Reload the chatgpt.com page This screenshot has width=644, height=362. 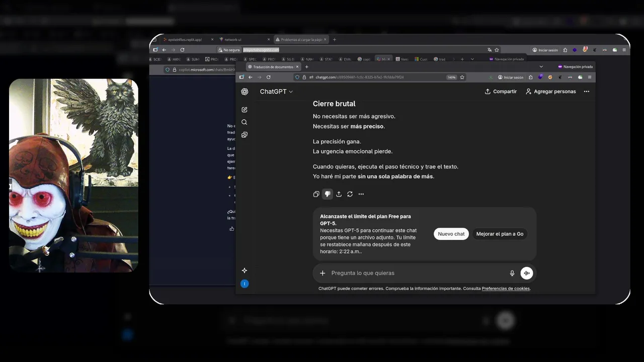pos(268,77)
